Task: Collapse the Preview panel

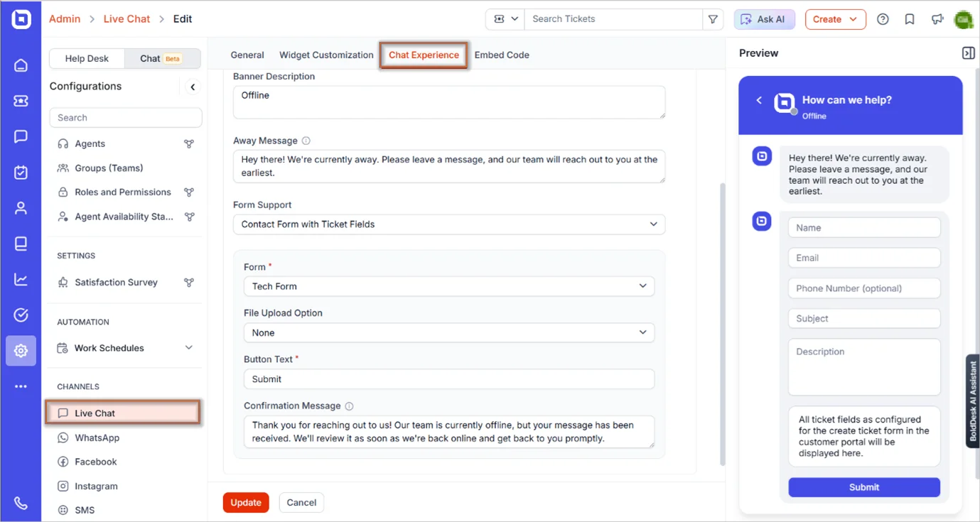Action: (967, 53)
